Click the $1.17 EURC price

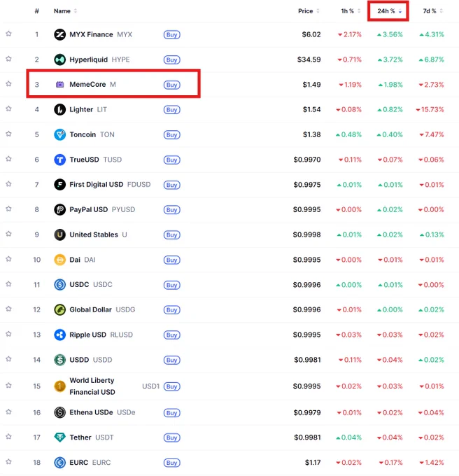point(313,463)
